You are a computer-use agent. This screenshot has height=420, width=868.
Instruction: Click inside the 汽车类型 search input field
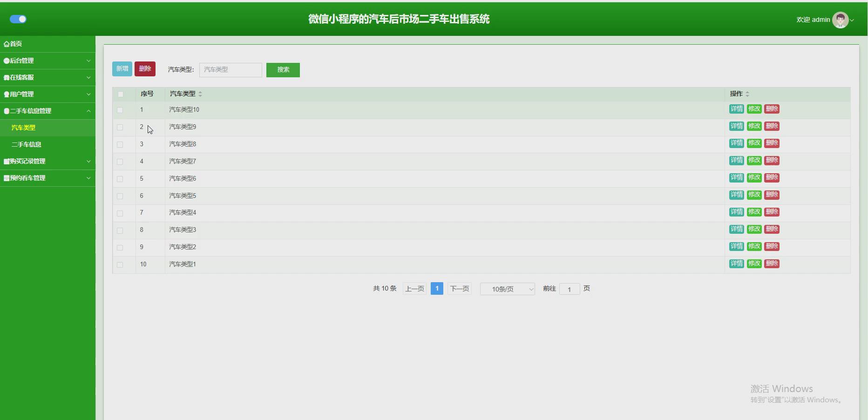pos(230,70)
